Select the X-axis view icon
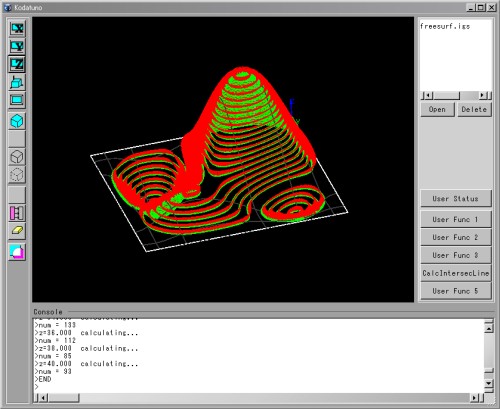The width and height of the screenshot is (500, 409). click(17, 28)
